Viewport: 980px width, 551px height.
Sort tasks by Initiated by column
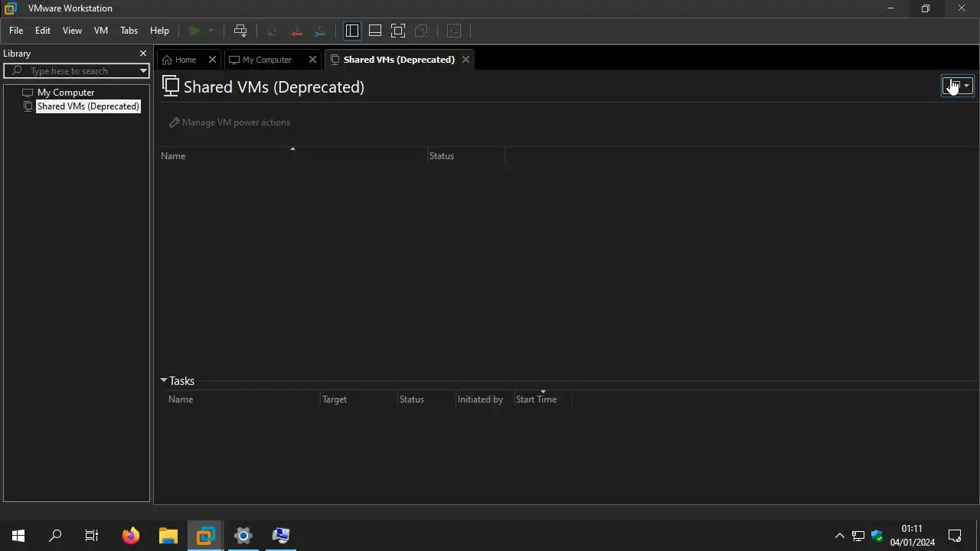click(x=484, y=399)
